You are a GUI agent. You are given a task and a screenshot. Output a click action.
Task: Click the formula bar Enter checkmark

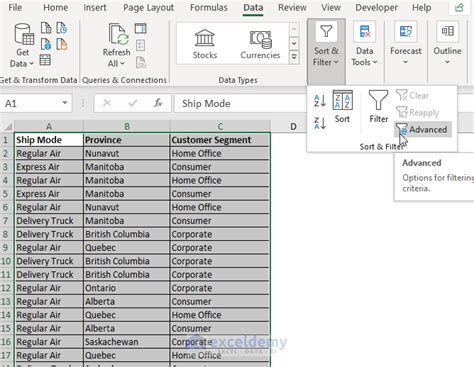coord(133,103)
